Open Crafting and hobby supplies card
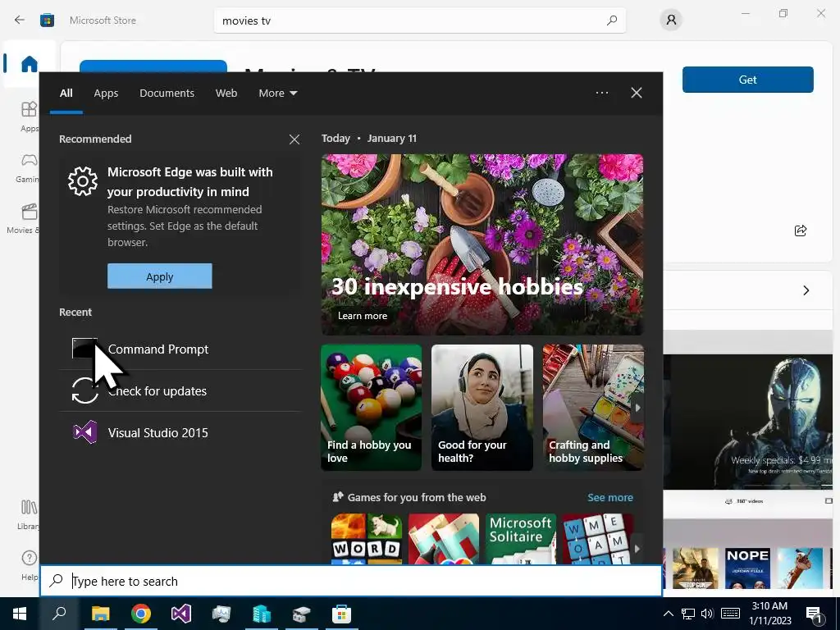Screen dimensions: 840x630 click(593, 408)
